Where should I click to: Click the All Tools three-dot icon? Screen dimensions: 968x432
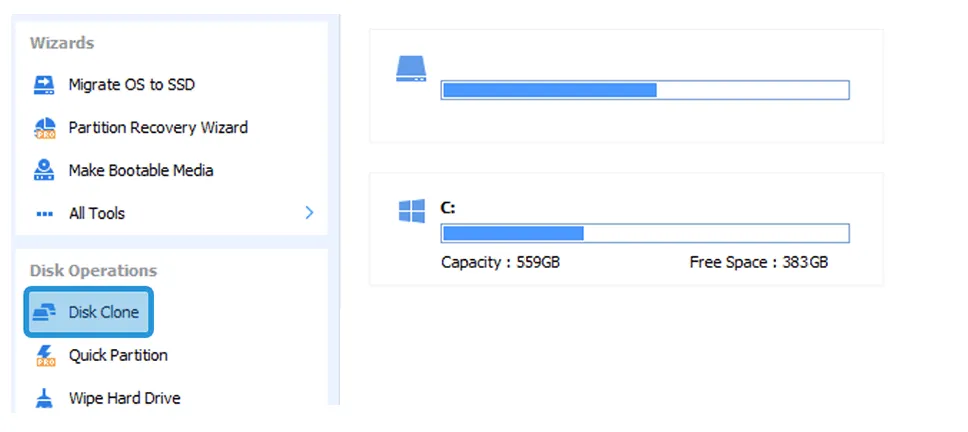44,214
